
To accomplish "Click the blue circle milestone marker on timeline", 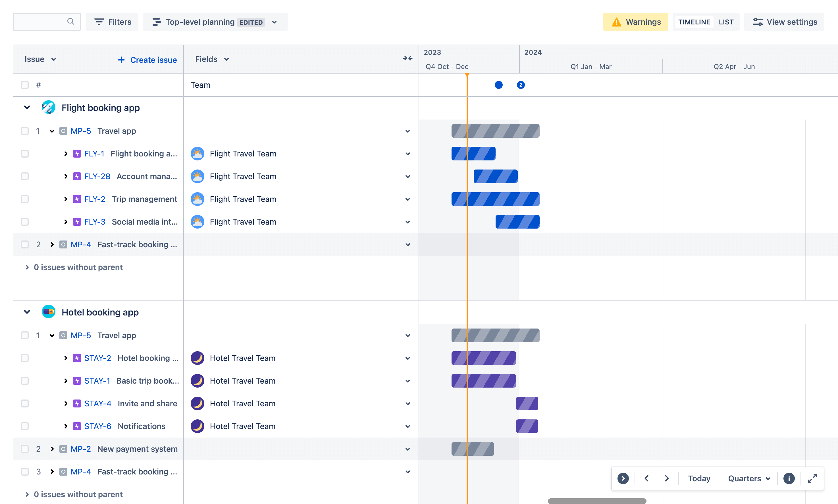I will tap(498, 85).
